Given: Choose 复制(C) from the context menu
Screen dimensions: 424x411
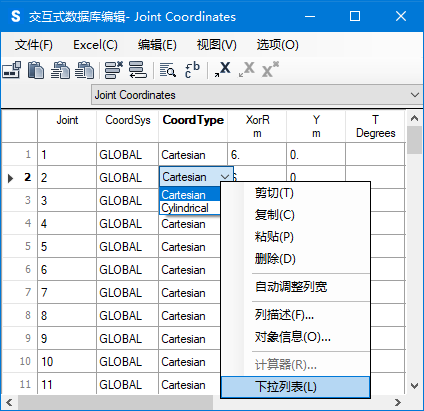Looking at the screenshot, I should click(275, 215).
